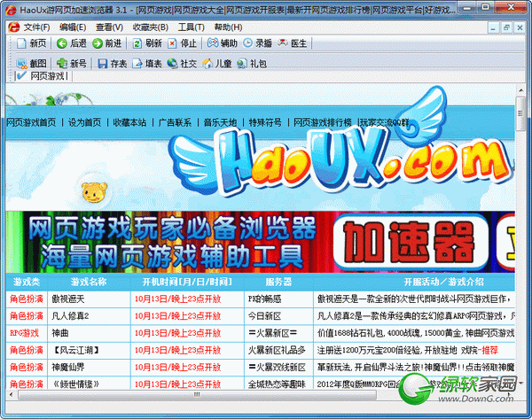532x419 pixels.
Task: Minimize the inner document window
Action: click(493, 27)
